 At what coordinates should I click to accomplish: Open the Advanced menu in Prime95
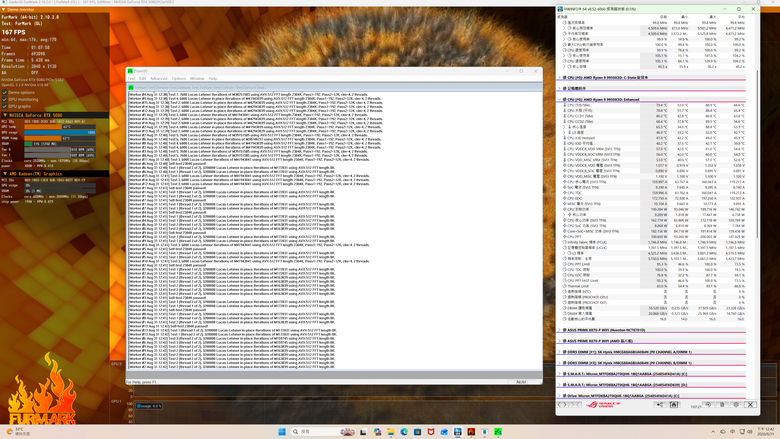point(159,79)
